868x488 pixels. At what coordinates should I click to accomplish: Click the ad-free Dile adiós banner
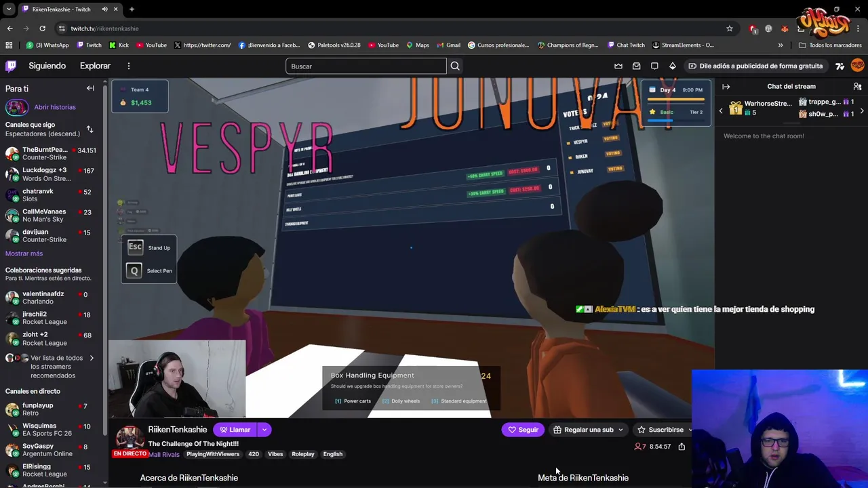pos(755,66)
